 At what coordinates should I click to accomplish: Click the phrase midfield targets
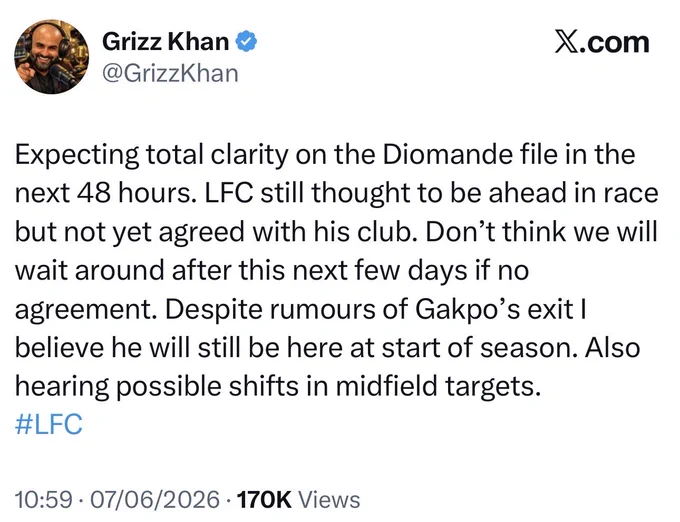[439, 385]
